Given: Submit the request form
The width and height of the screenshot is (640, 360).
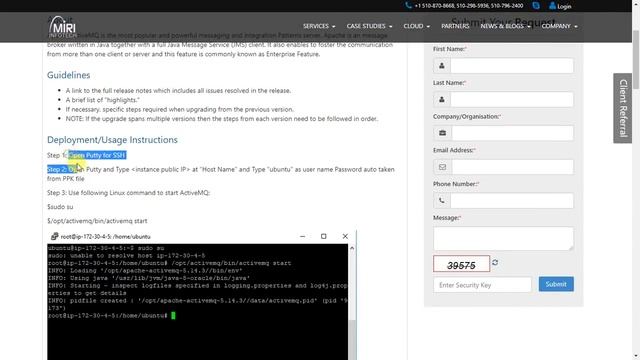Looking at the screenshot, I should pyautogui.click(x=556, y=284).
